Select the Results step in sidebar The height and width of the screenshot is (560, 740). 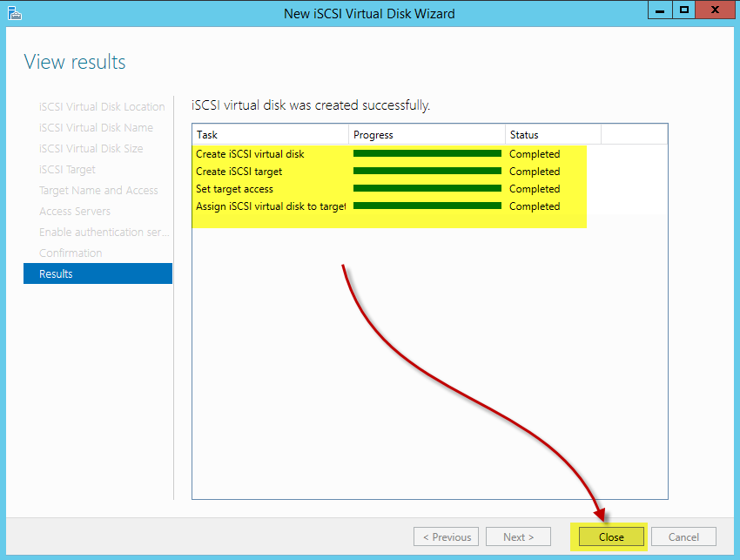pyautogui.click(x=98, y=273)
